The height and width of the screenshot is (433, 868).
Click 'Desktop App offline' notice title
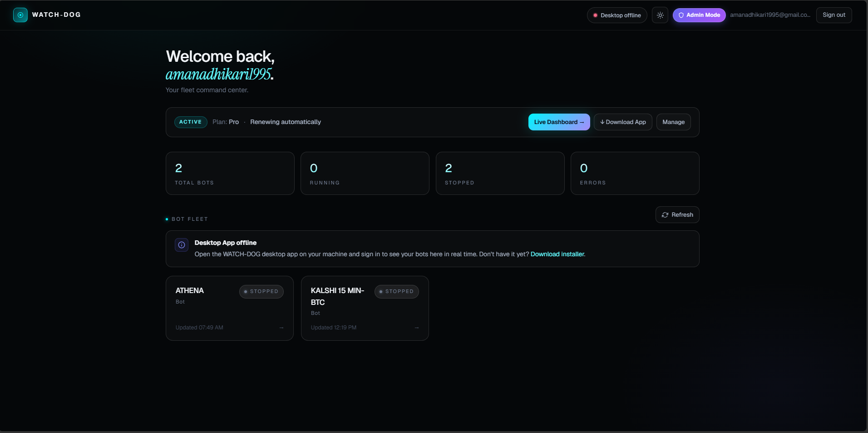(x=226, y=243)
